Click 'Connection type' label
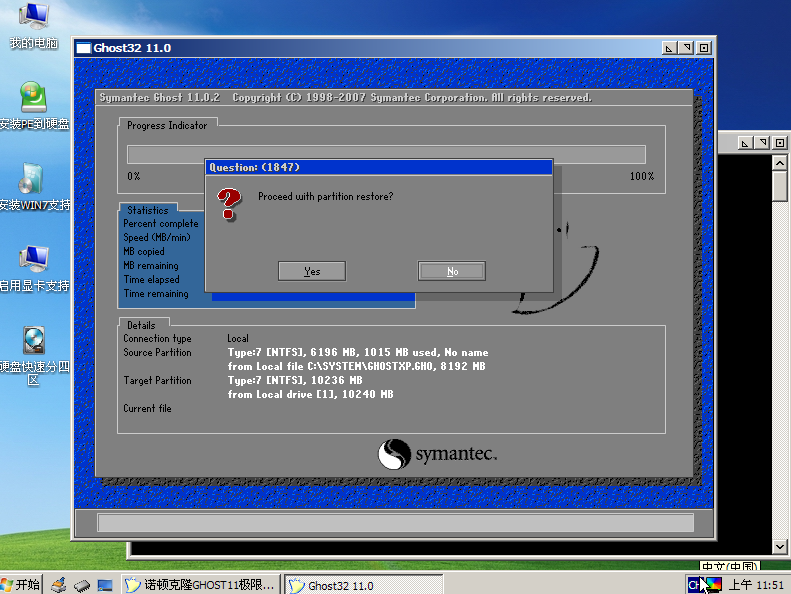Screen dimensions: 791x594 coord(157,339)
